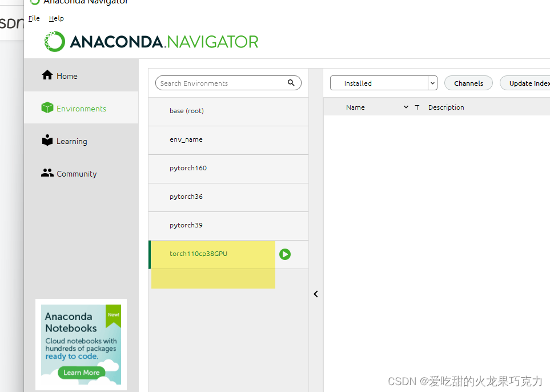Switch to the Environments tab
Viewport: 550px width, 392px height.
click(81, 108)
